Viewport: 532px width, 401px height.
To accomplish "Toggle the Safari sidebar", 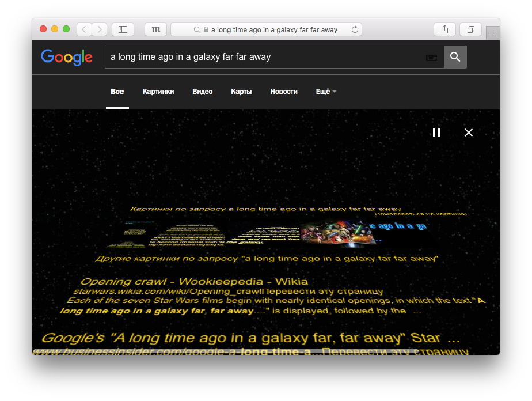I will point(123,29).
